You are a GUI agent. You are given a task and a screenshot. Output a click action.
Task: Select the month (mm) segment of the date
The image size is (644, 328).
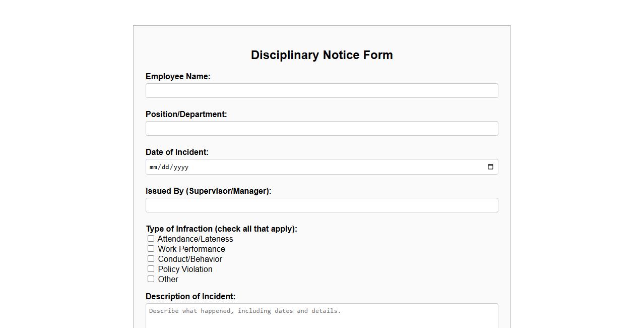153,167
